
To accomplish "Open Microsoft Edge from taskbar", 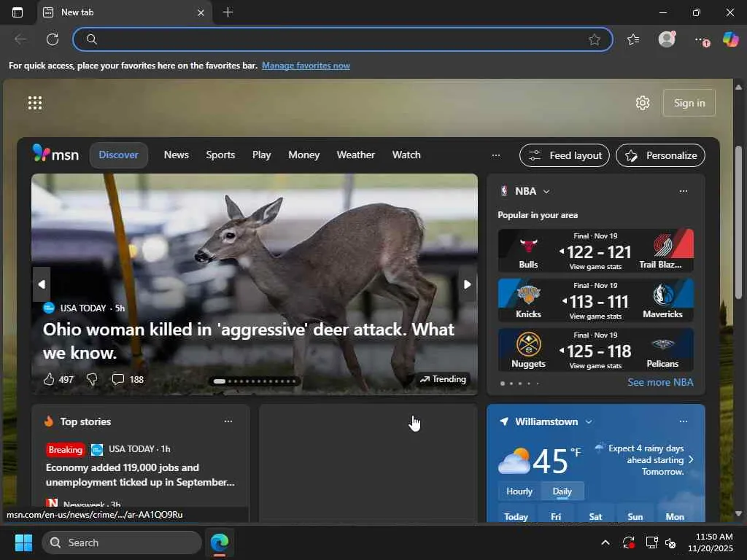I will pos(220,542).
